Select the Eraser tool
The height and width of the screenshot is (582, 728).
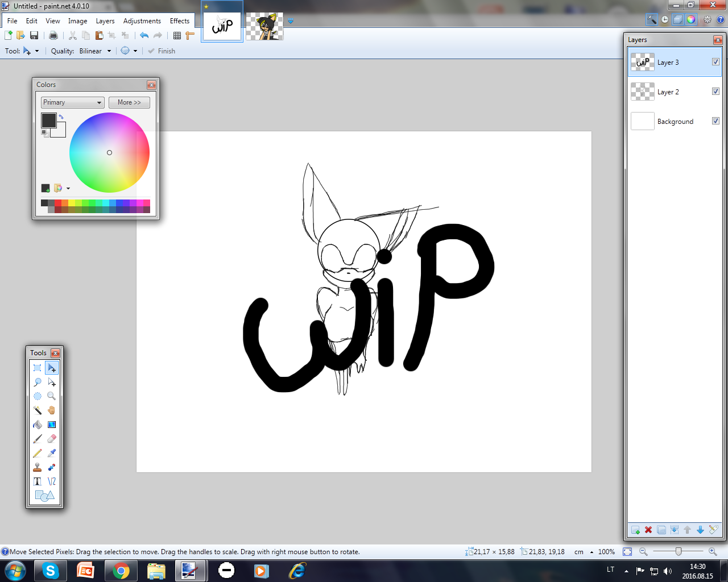coord(52,439)
